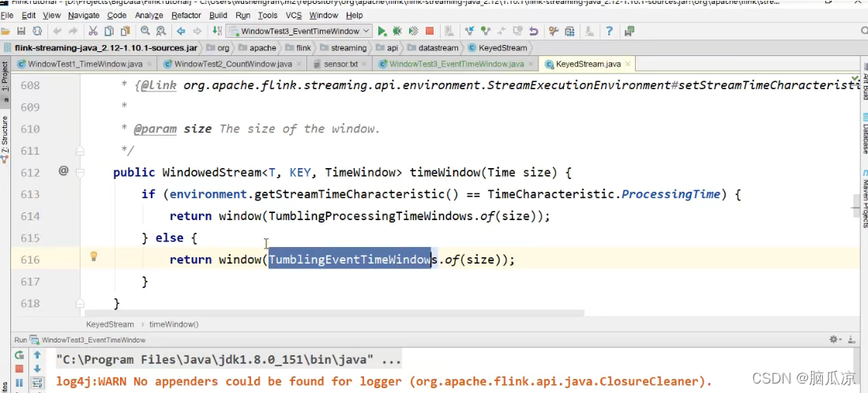Open the Build menu
Screen dimensions: 868x393
[218, 16]
